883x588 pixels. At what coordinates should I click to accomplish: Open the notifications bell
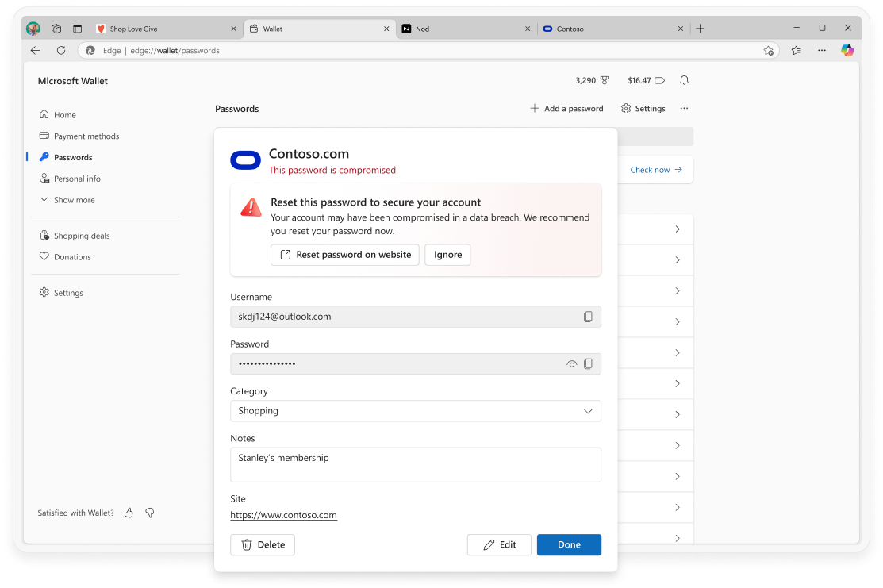pyautogui.click(x=684, y=81)
